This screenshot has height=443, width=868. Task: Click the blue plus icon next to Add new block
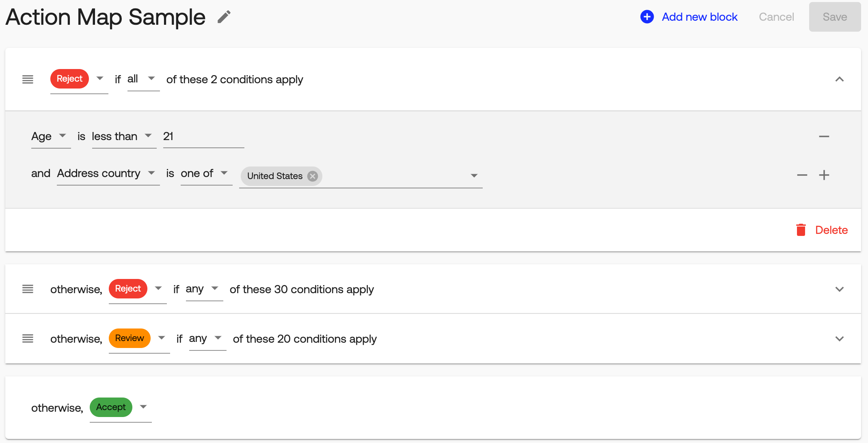pos(647,17)
